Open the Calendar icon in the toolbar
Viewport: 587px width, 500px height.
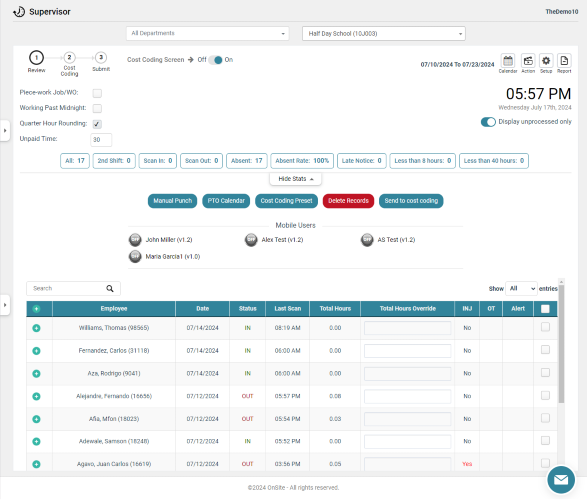coord(508,61)
